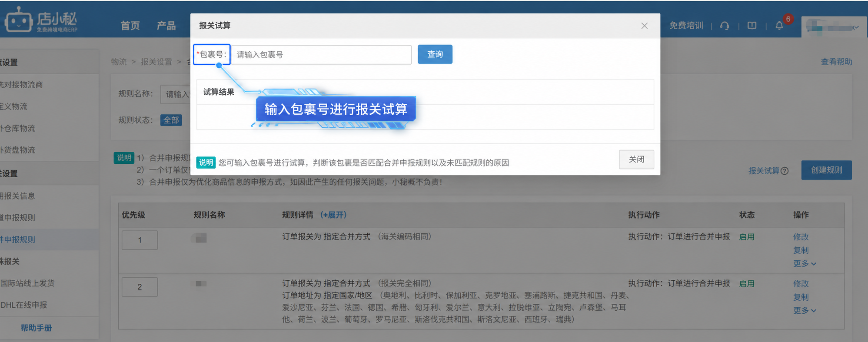The image size is (868, 342).
Task: Go to 首页 in top navigation
Action: [x=130, y=26]
